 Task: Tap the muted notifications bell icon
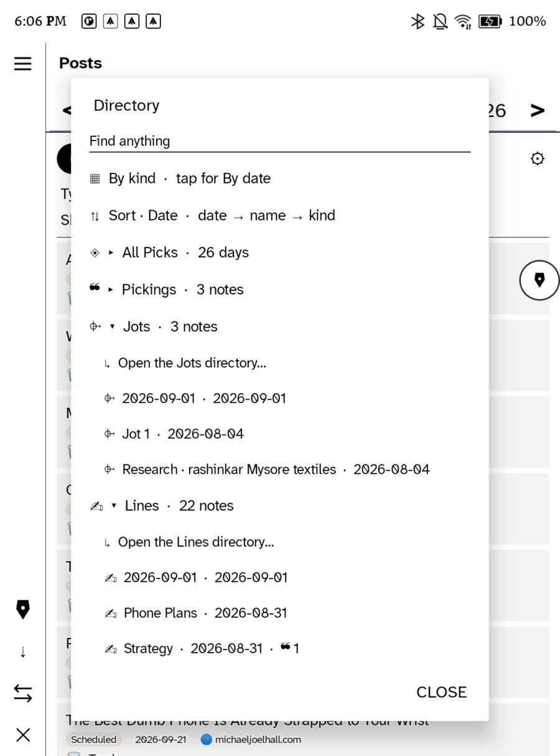coord(440,21)
